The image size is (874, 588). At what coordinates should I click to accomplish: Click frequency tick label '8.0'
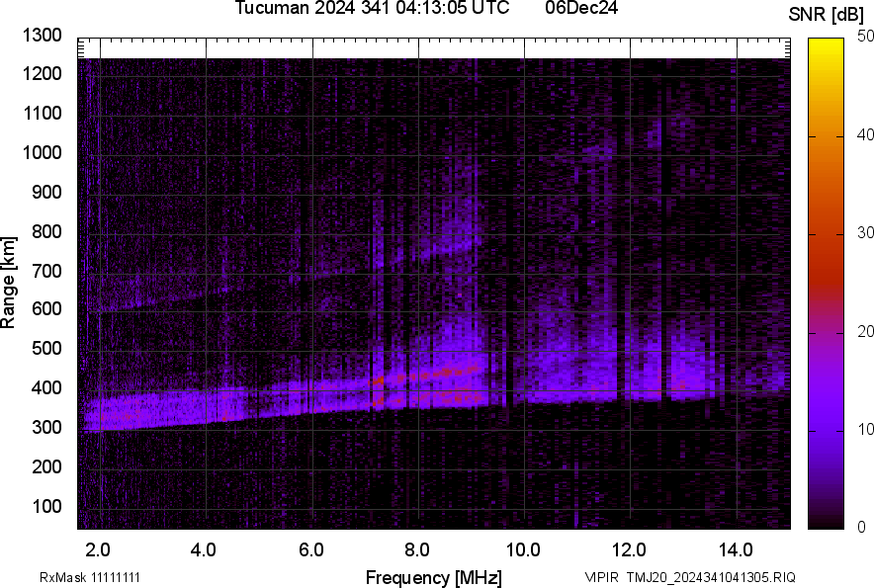coord(417,550)
